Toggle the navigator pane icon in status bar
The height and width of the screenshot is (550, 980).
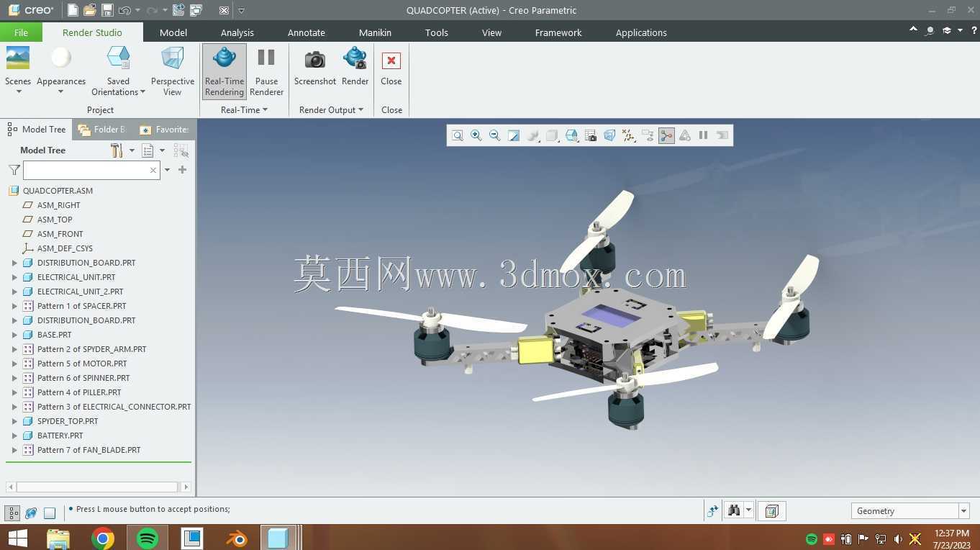point(12,513)
